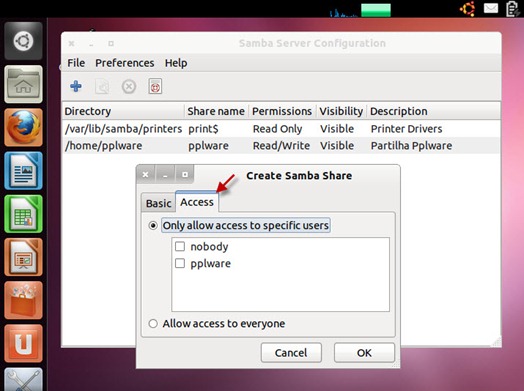
Task: Select 'Allow access to everyone' radio button
Action: coord(153,323)
